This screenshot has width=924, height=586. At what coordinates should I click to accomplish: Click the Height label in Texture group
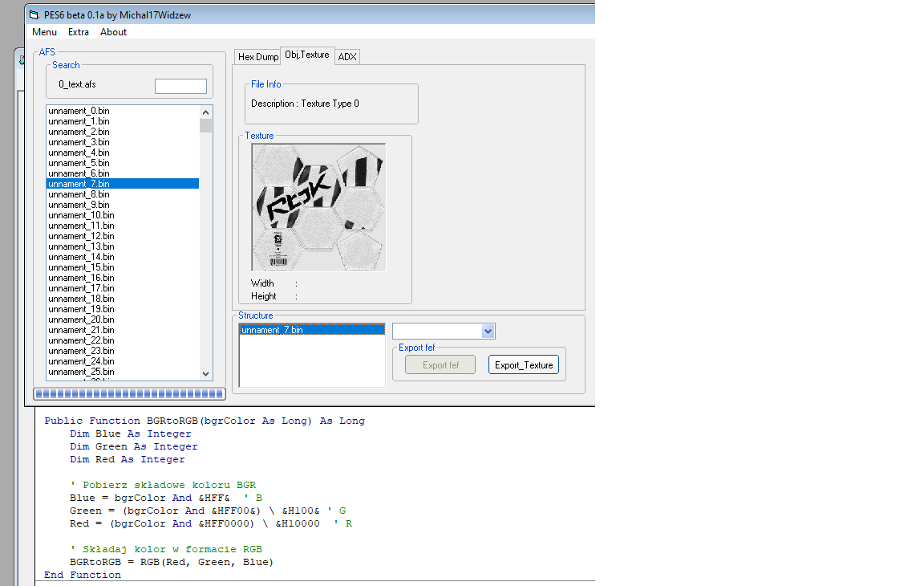click(x=263, y=296)
